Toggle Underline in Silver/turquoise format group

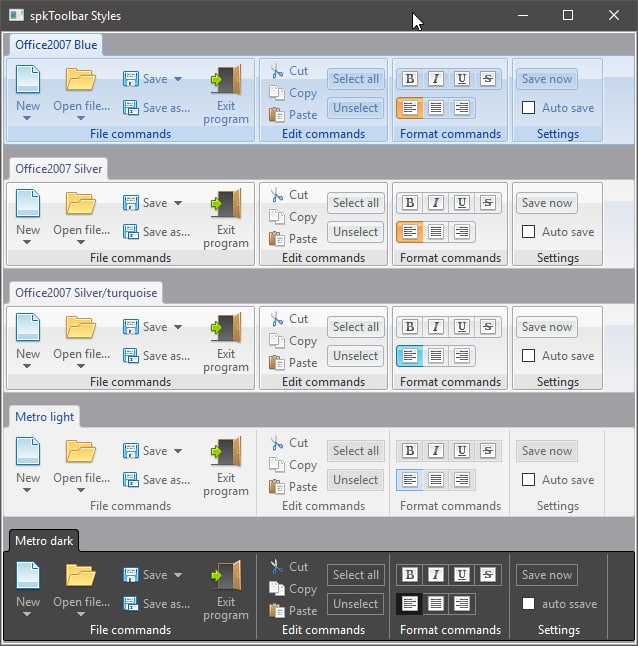click(462, 327)
